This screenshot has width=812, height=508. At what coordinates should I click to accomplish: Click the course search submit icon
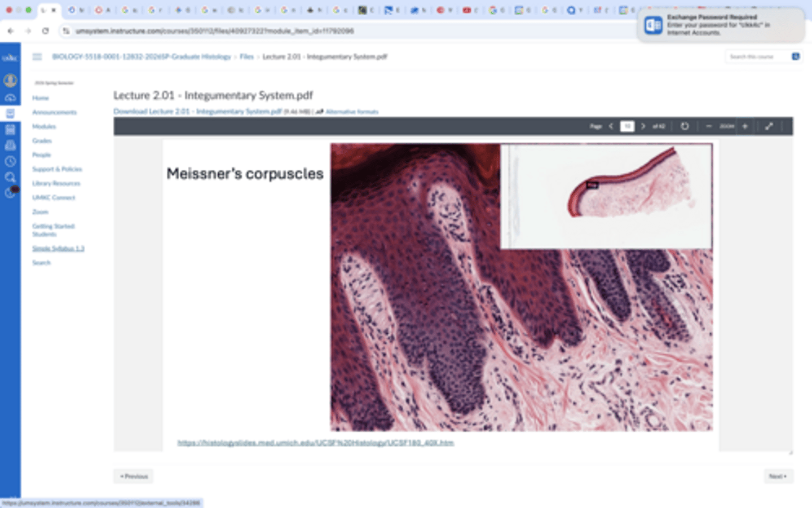(x=796, y=56)
